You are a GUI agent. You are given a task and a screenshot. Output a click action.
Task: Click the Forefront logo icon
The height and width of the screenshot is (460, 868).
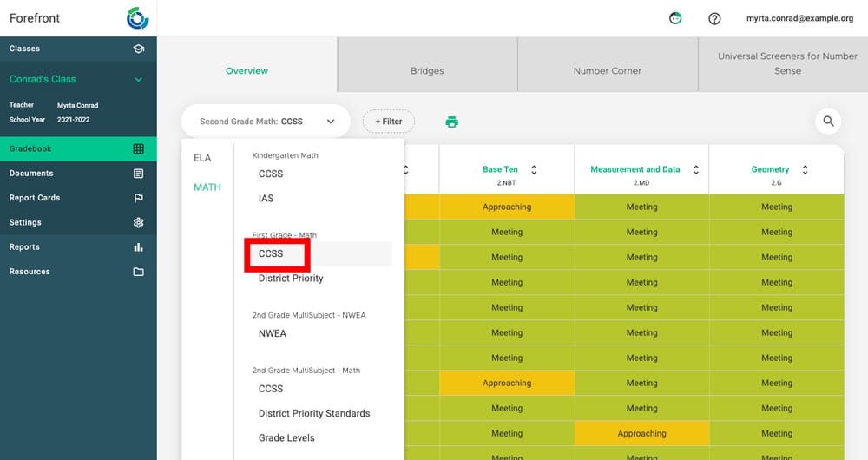pos(137,18)
